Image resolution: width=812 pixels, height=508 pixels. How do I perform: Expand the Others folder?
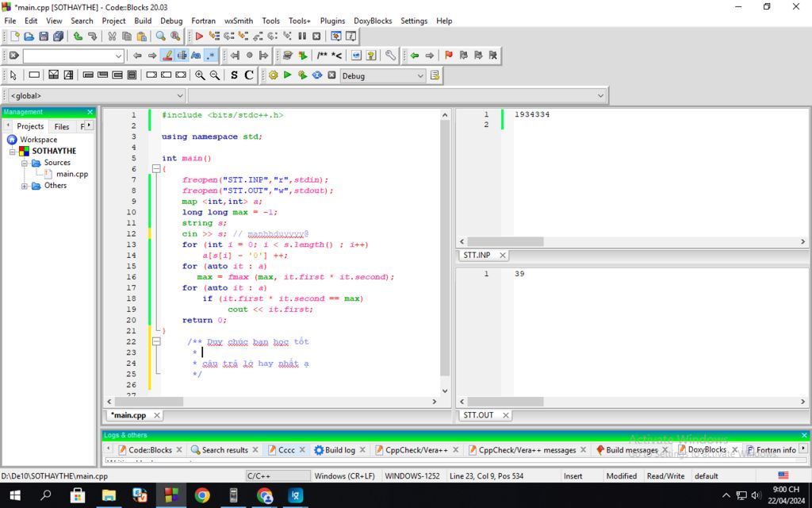click(x=25, y=186)
